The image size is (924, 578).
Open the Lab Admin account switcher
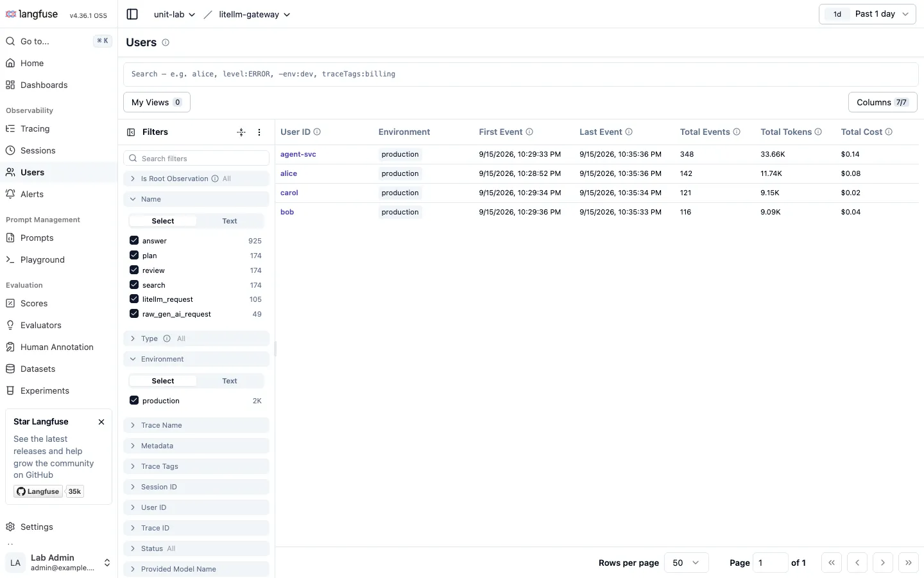point(59,563)
